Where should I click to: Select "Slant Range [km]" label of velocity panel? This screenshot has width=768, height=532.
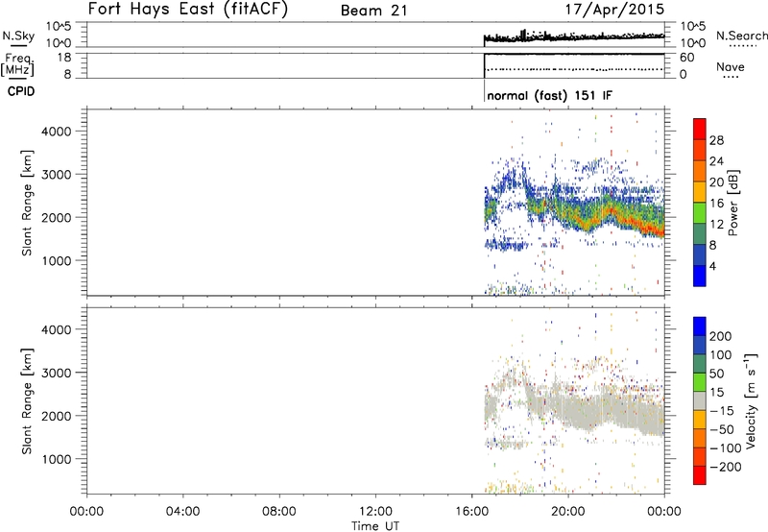coord(27,401)
